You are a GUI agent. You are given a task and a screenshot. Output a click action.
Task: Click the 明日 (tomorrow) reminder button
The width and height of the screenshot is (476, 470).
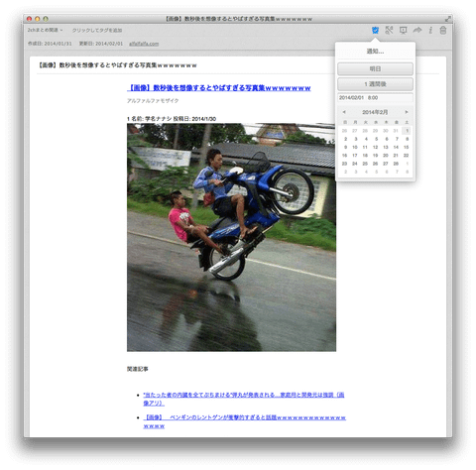[x=375, y=68]
